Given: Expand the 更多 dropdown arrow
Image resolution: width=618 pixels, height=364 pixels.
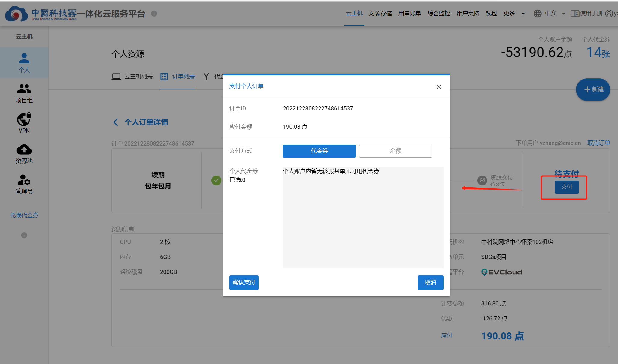Looking at the screenshot, I should (x=523, y=14).
